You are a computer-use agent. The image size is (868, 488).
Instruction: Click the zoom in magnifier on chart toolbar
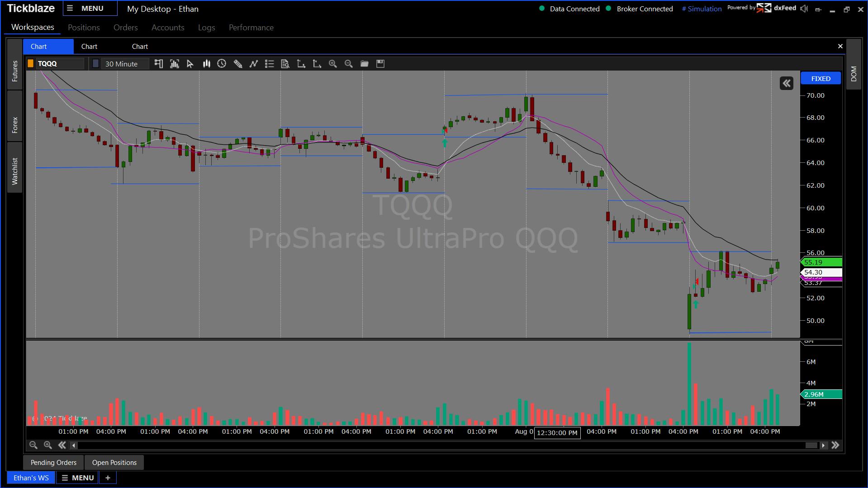[333, 64]
